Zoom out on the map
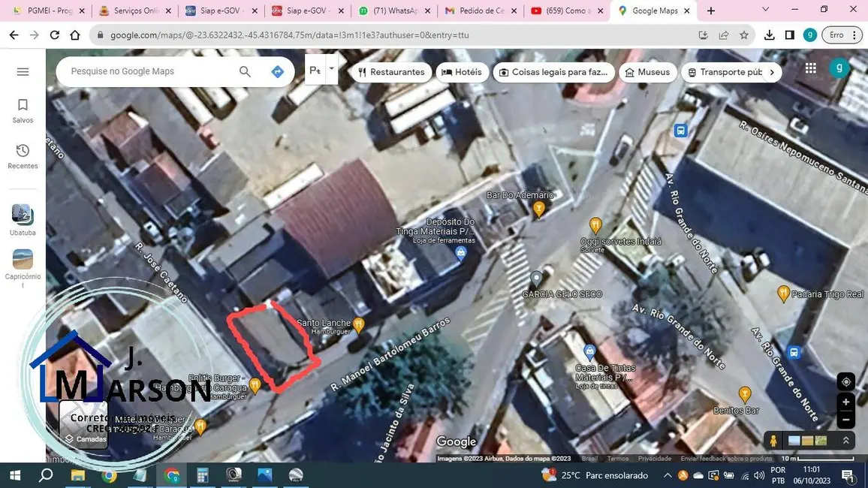Image resolution: width=868 pixels, height=488 pixels. 845,420
